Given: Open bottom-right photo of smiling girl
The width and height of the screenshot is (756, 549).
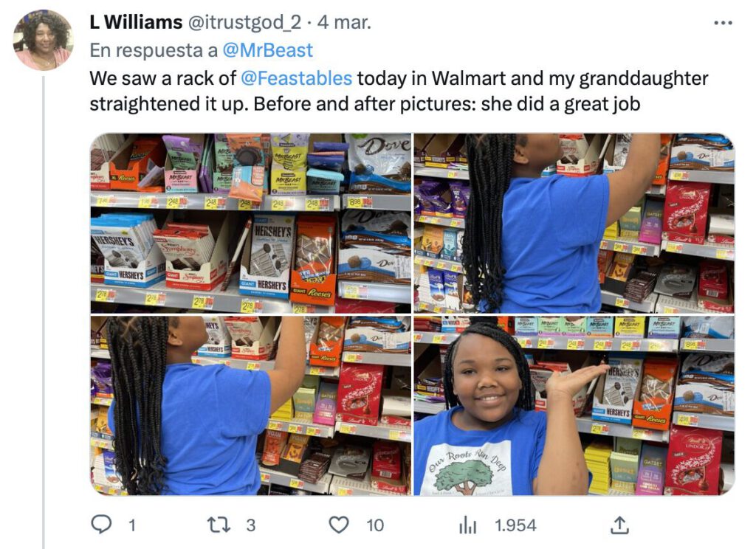Looking at the screenshot, I should [574, 405].
